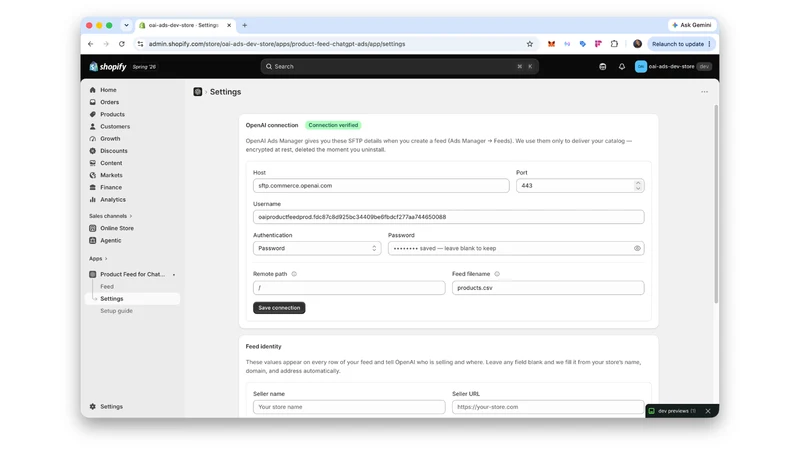The width and height of the screenshot is (800, 450).
Task: Open Product Feed for Chat app
Action: (132, 274)
